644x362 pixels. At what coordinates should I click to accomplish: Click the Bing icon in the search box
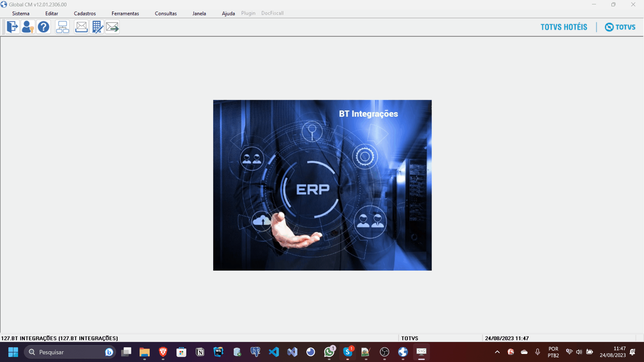109,352
